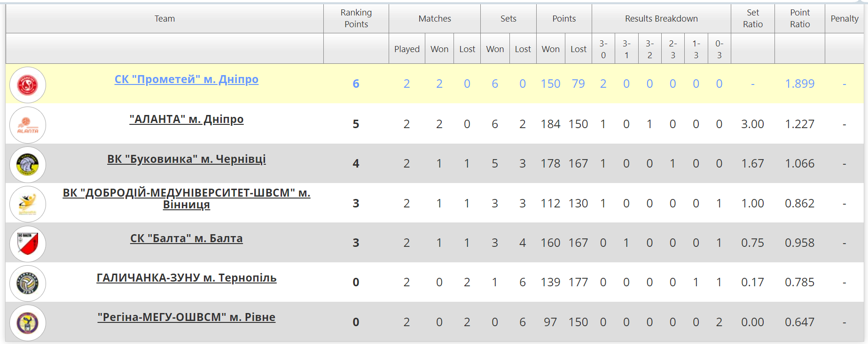Click the ГАЛИЧАНКА-ЗУНУ team logo
The height and width of the screenshot is (344, 868).
click(x=28, y=283)
